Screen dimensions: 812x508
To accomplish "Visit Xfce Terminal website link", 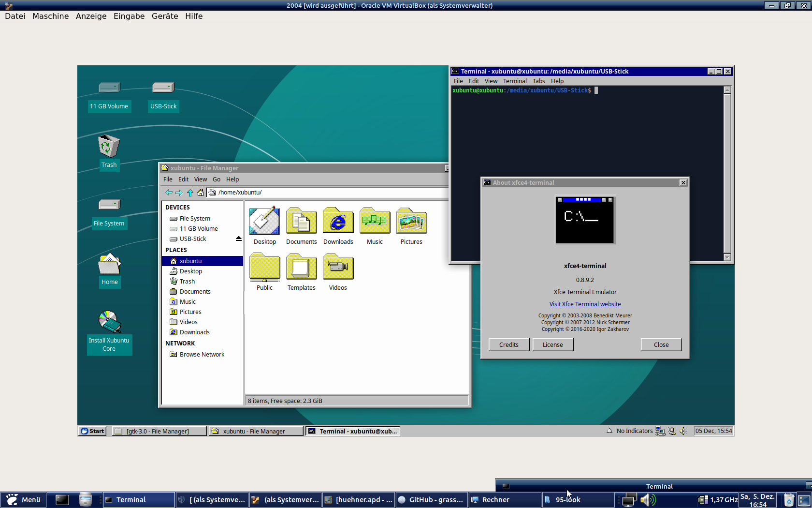I will point(585,304).
